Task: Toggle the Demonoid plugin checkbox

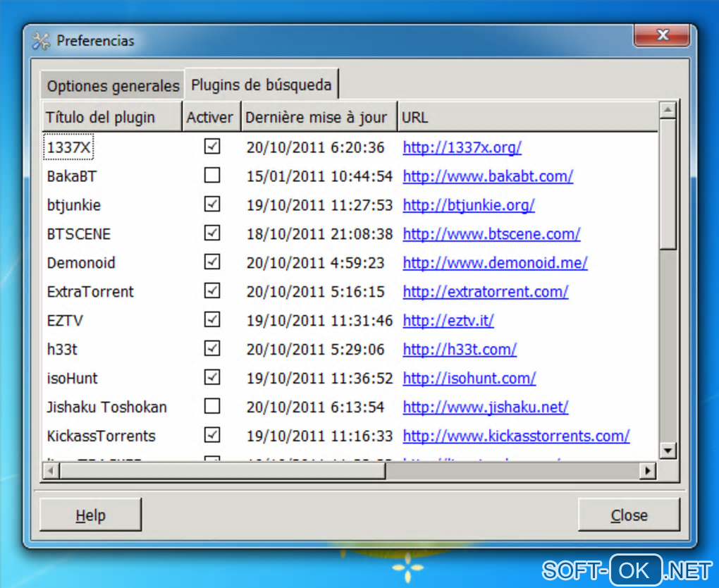Action: click(x=212, y=262)
